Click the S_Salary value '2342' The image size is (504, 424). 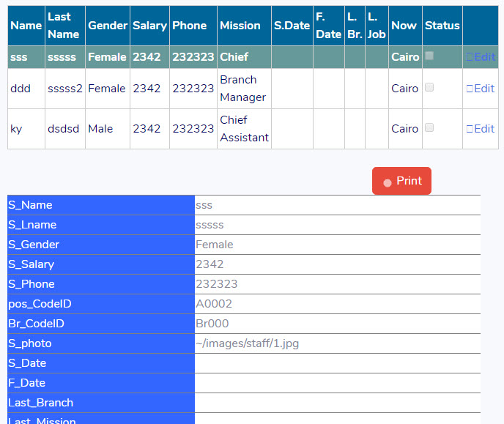pos(210,264)
